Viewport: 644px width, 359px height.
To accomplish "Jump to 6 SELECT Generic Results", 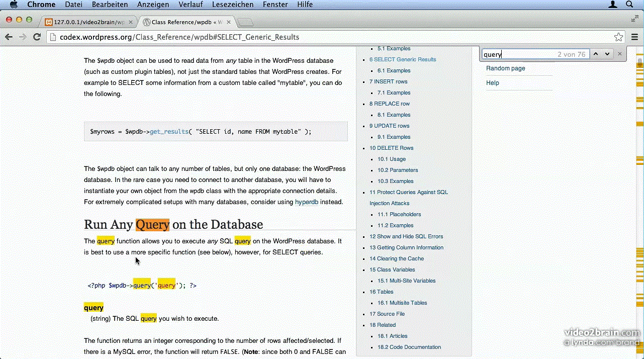I will [403, 59].
